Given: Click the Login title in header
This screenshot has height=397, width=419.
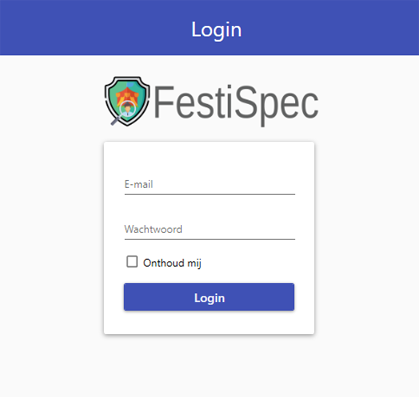Looking at the screenshot, I should pos(216,30).
